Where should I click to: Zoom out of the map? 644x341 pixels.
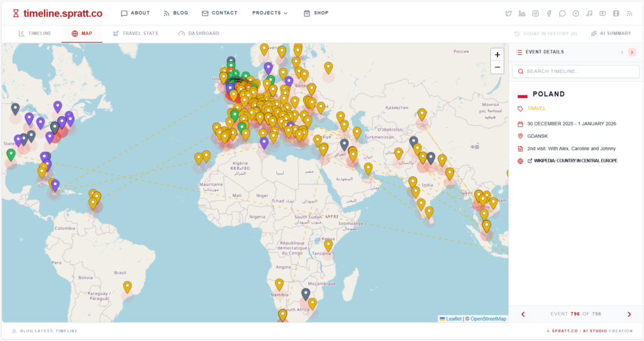pyautogui.click(x=497, y=67)
